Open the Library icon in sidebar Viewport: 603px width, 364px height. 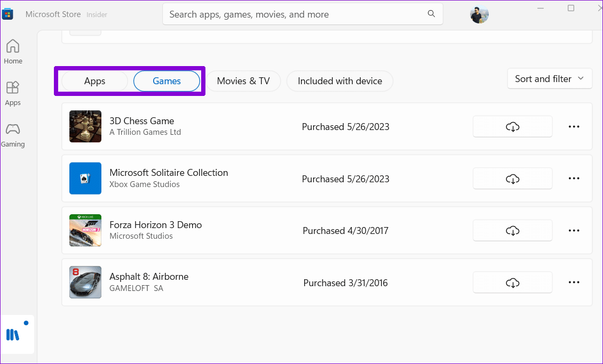pos(13,335)
